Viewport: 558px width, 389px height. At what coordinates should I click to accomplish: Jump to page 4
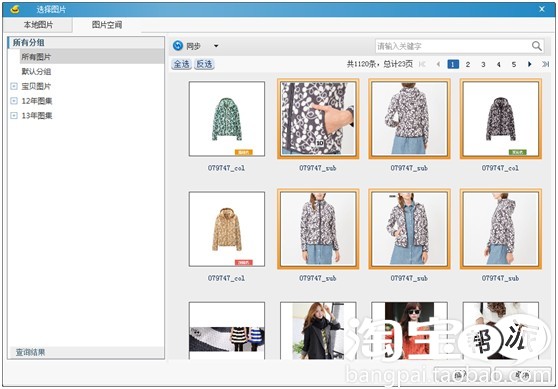499,64
